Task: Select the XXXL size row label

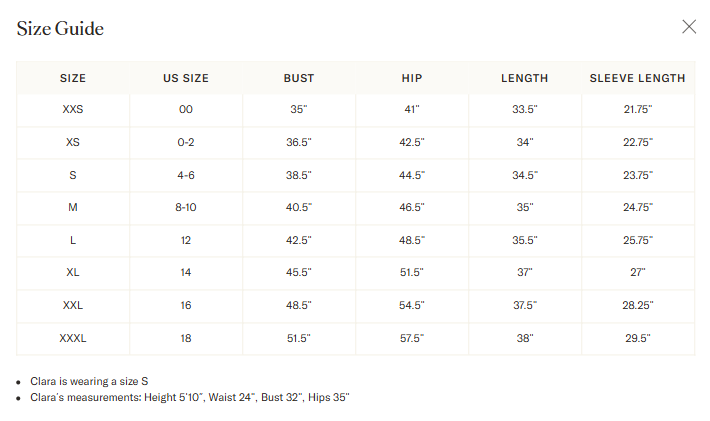Action: [73, 338]
